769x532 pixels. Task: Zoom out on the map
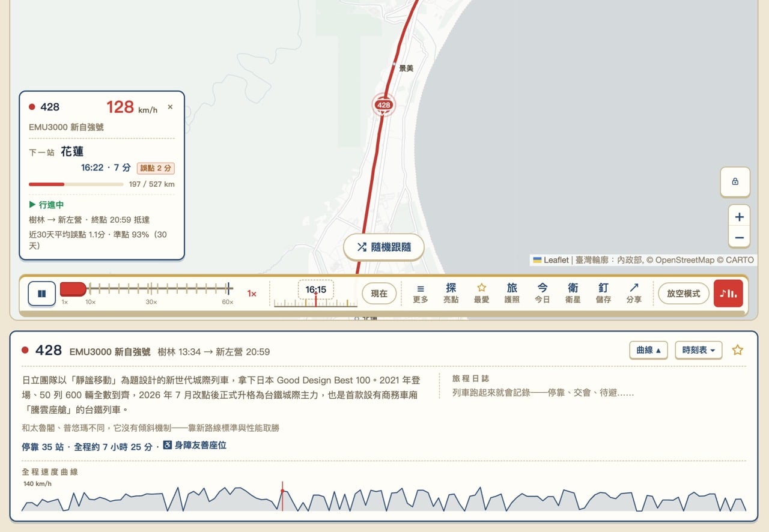pos(739,238)
